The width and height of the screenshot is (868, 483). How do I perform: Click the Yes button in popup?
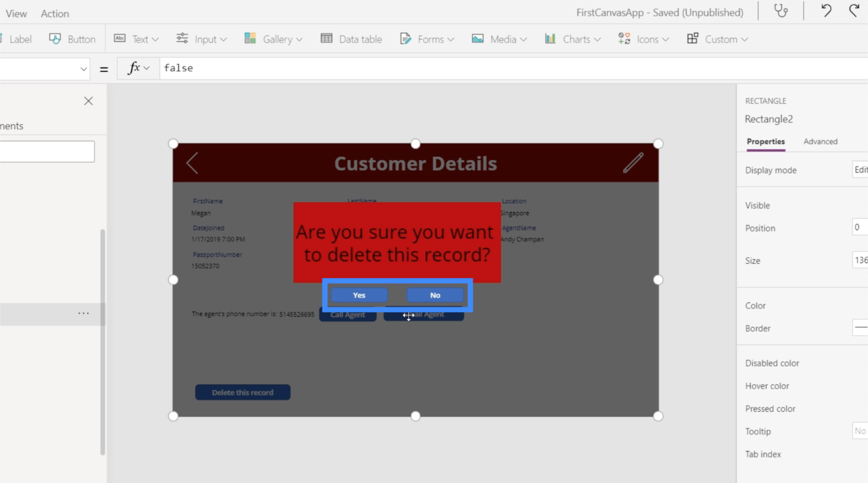(359, 295)
